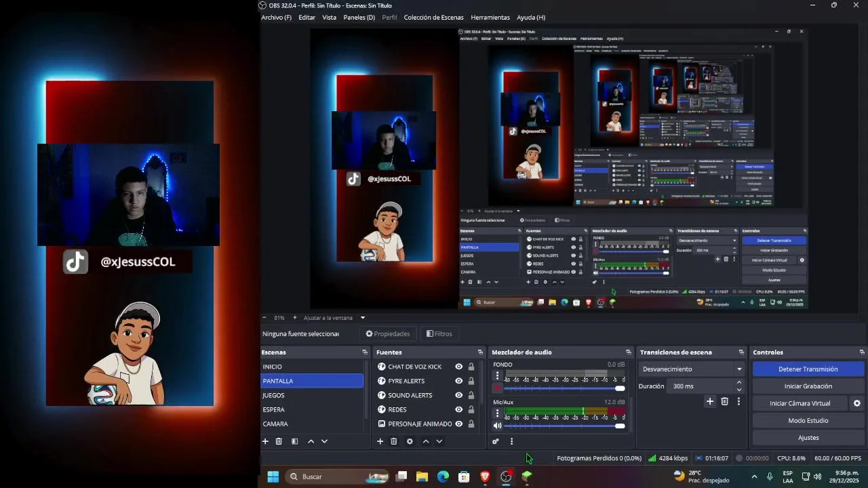Undock the Transiciones de escena panel

pyautogui.click(x=741, y=352)
